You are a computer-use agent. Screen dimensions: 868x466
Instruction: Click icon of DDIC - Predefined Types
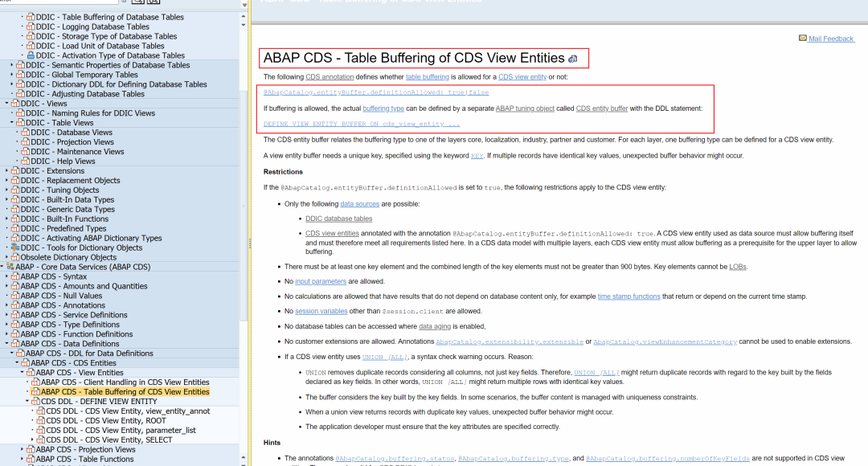(15, 228)
